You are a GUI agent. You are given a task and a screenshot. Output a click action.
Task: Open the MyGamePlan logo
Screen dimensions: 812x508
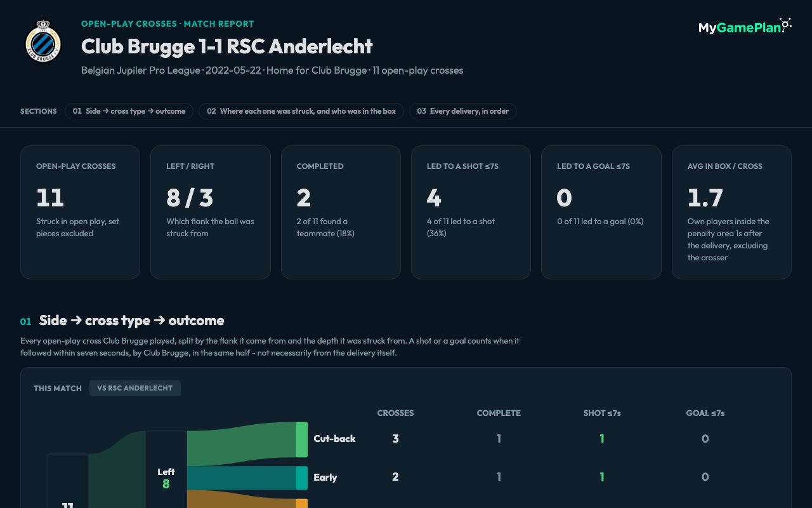pyautogui.click(x=745, y=26)
